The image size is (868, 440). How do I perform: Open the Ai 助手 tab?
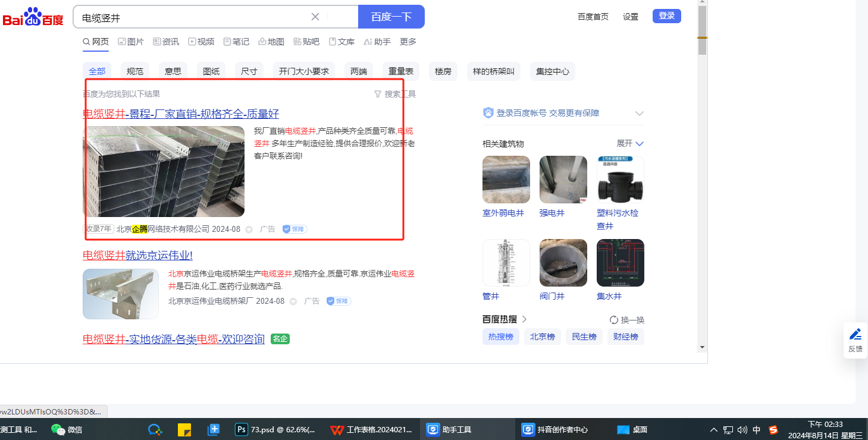tap(377, 42)
